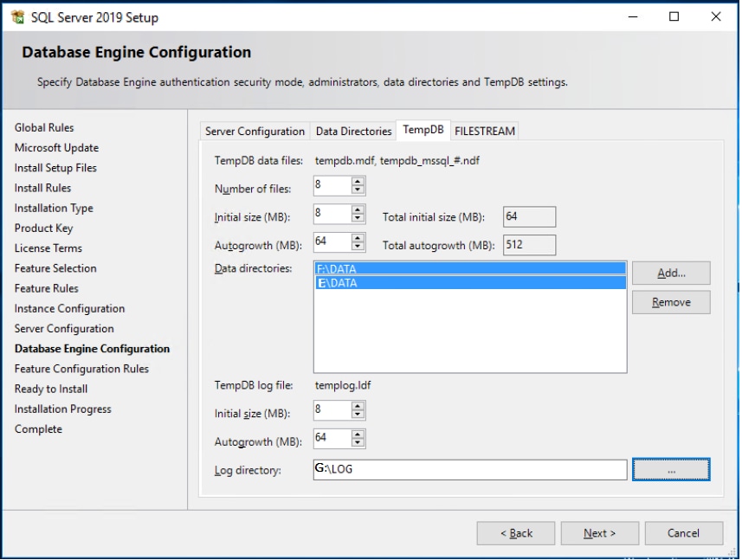This screenshot has width=742, height=560.
Task: Click the Total autogrowth (MB) field
Action: pos(529,245)
